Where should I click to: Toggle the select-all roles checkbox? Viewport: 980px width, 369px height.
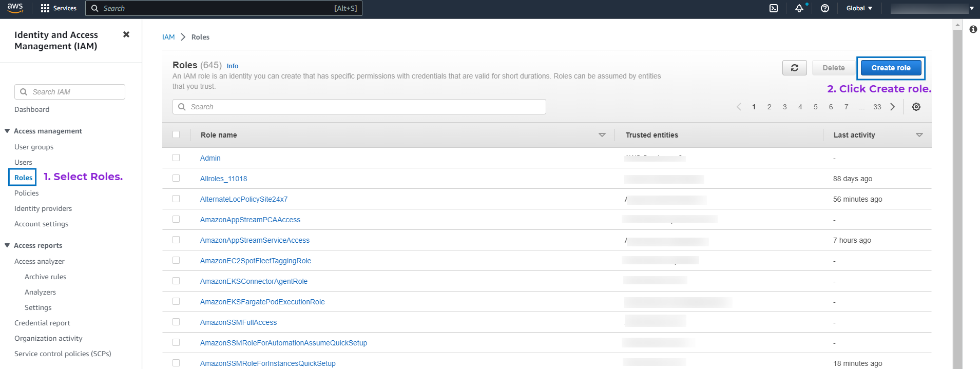tap(176, 134)
